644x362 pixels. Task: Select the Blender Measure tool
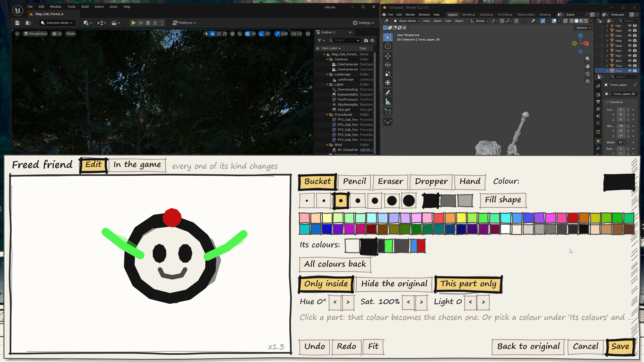(388, 102)
